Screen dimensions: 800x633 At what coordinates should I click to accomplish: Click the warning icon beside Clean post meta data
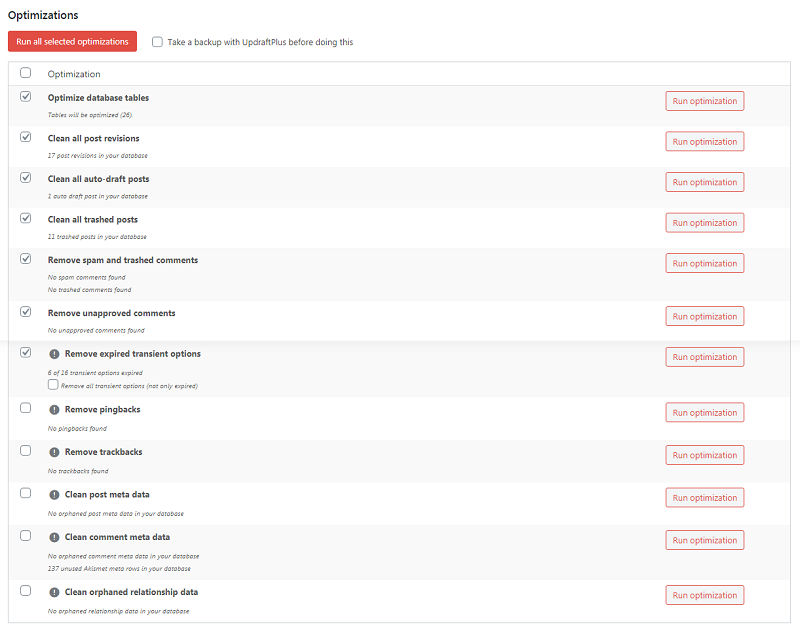(x=54, y=495)
